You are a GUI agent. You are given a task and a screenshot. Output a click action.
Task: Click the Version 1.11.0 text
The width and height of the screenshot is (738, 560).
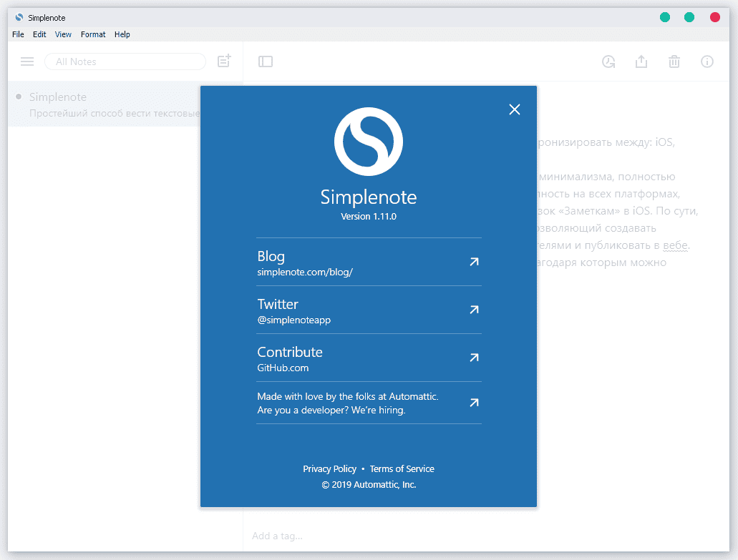[x=369, y=216]
